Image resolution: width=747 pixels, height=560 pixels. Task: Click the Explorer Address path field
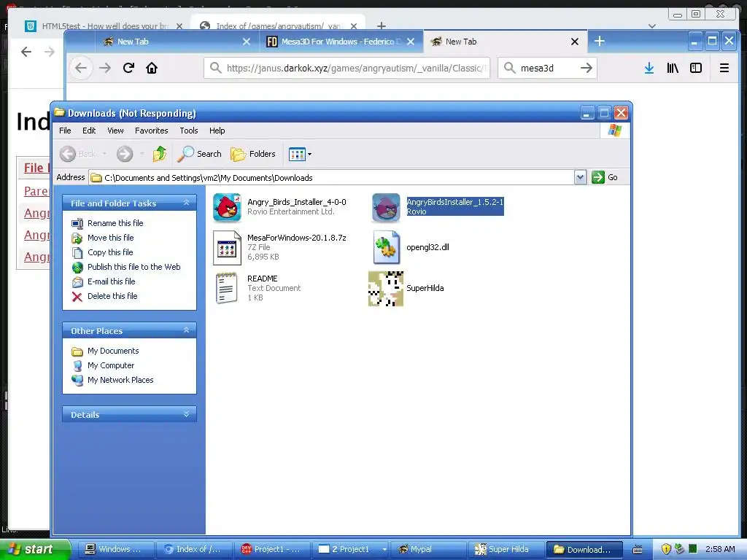point(332,178)
